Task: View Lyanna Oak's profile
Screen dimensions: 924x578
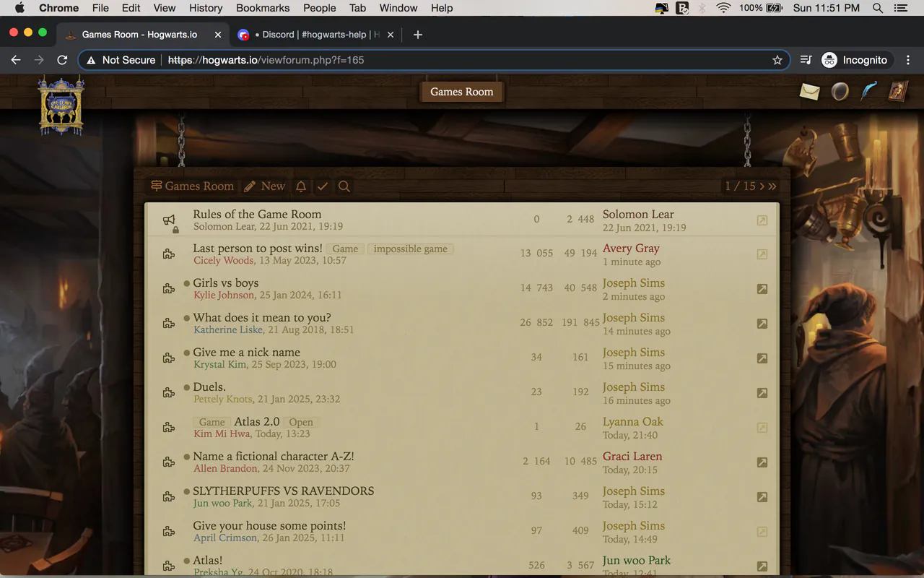Action: [x=633, y=422]
